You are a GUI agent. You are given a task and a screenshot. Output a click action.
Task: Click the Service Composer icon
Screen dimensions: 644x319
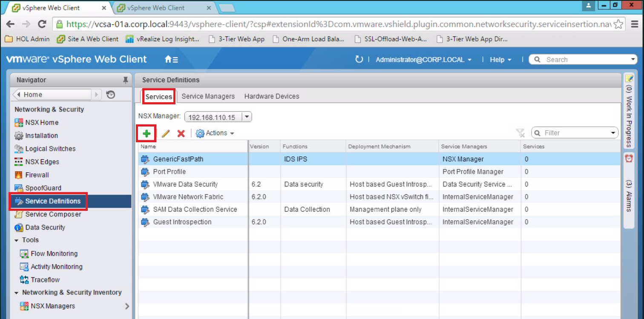coord(19,214)
